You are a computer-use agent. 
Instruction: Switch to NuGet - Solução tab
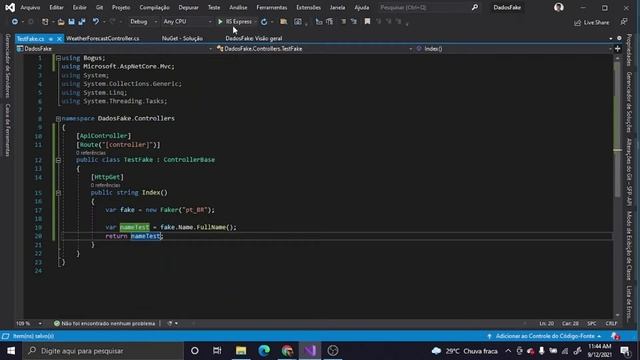pos(182,39)
